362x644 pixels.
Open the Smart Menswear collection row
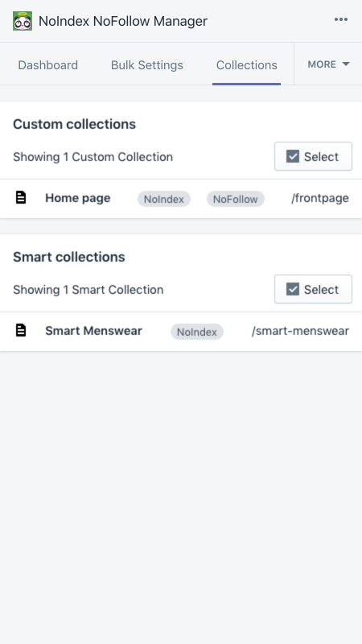[181, 331]
